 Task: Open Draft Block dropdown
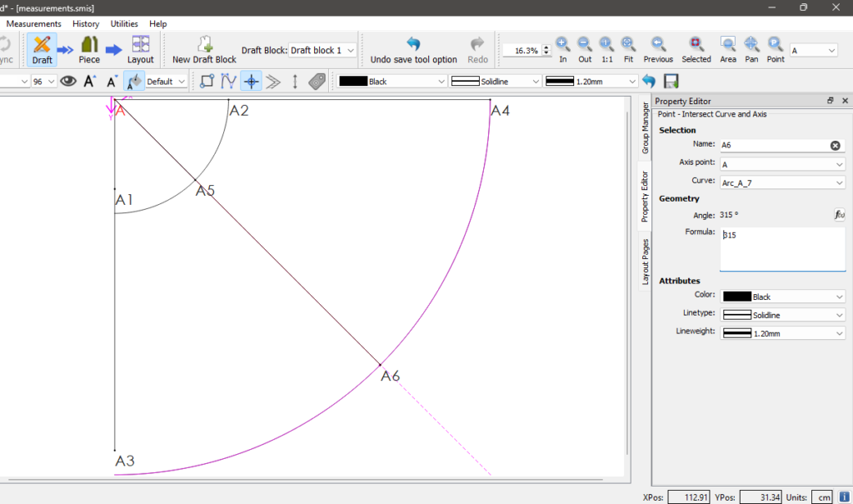pyautogui.click(x=322, y=50)
